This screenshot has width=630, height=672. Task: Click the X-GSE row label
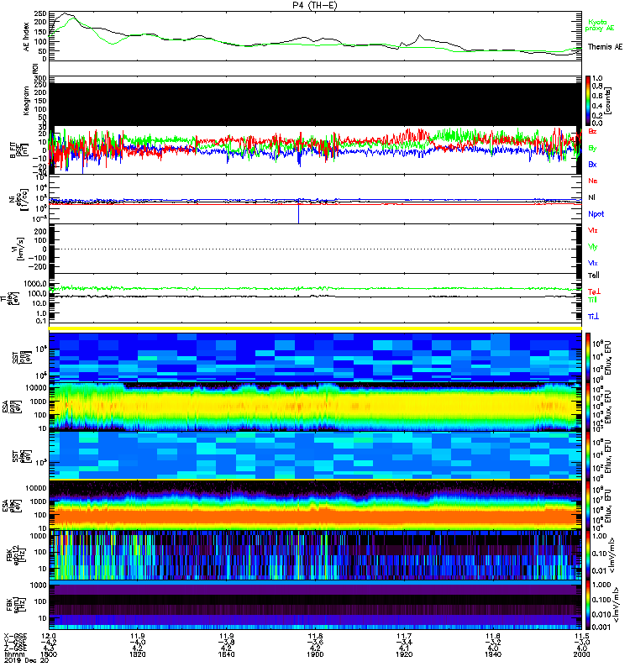(15, 636)
